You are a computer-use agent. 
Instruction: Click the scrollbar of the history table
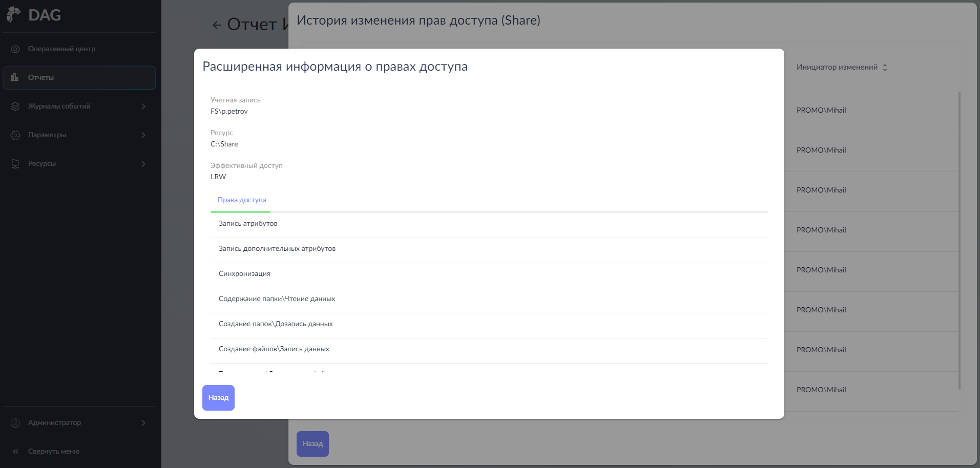960,241
